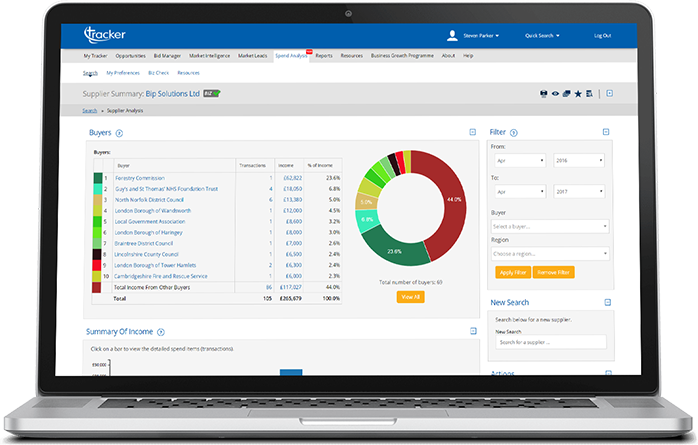
Task: Open the Opportunities menu
Action: click(130, 56)
